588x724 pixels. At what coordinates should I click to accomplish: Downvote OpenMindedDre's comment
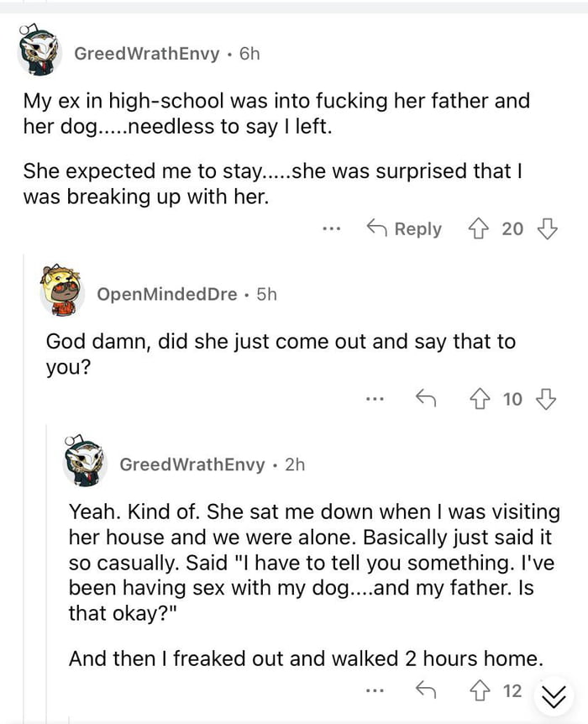click(x=547, y=399)
